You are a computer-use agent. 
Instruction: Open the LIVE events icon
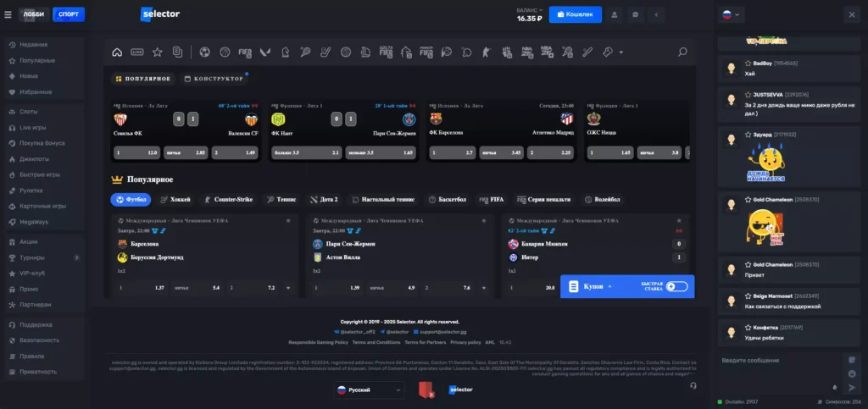tap(136, 52)
